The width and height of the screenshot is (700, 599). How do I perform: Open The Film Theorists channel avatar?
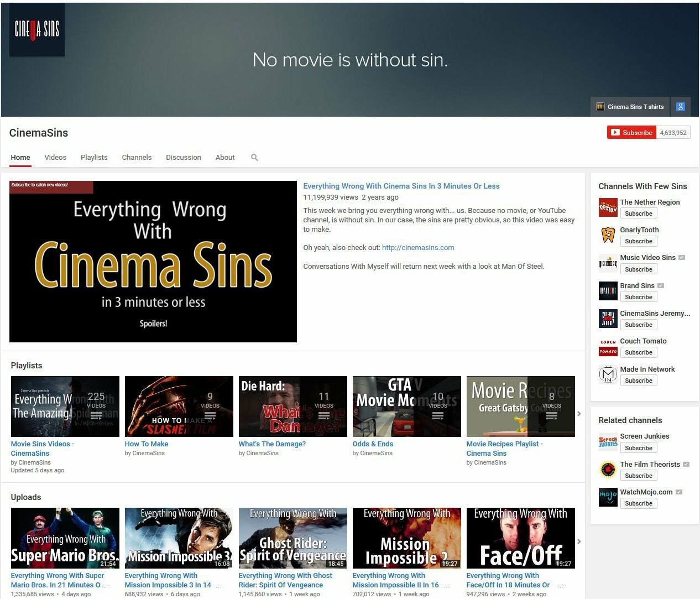pos(608,470)
